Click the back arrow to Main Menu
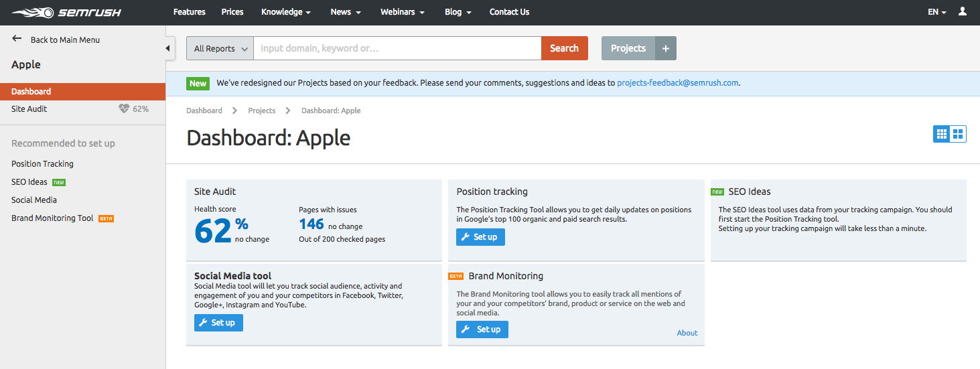Screen dimensions: 980x369 tap(17, 39)
